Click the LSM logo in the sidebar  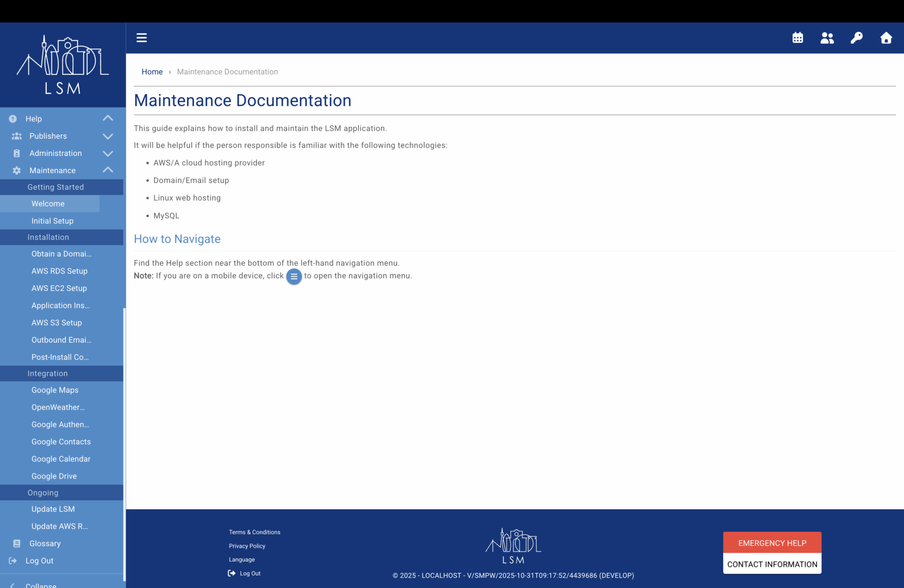coord(63,64)
